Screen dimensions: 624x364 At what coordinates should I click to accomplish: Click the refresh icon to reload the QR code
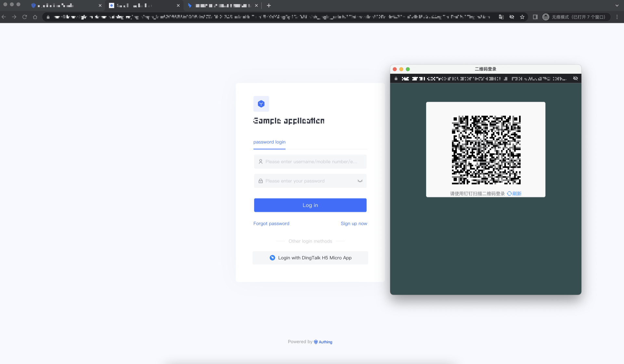point(509,193)
